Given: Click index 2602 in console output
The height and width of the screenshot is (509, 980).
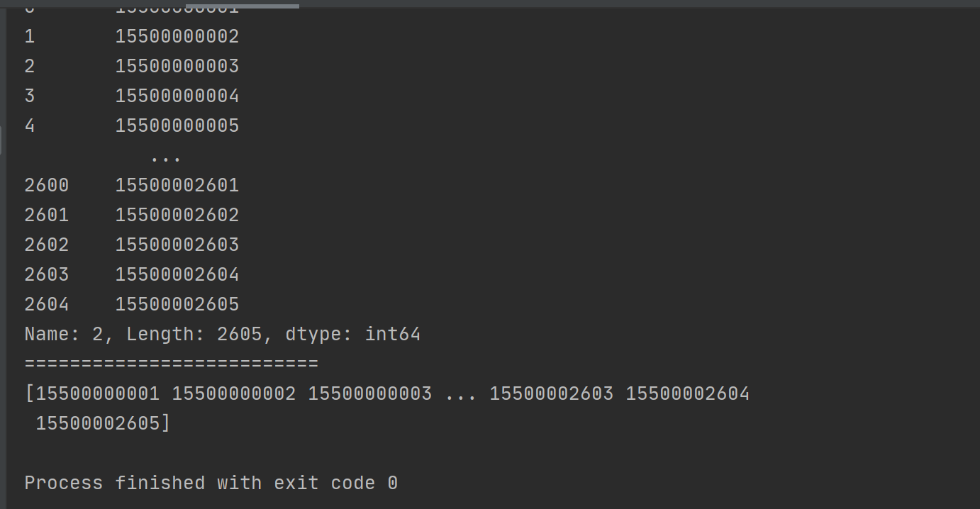Looking at the screenshot, I should [x=47, y=245].
